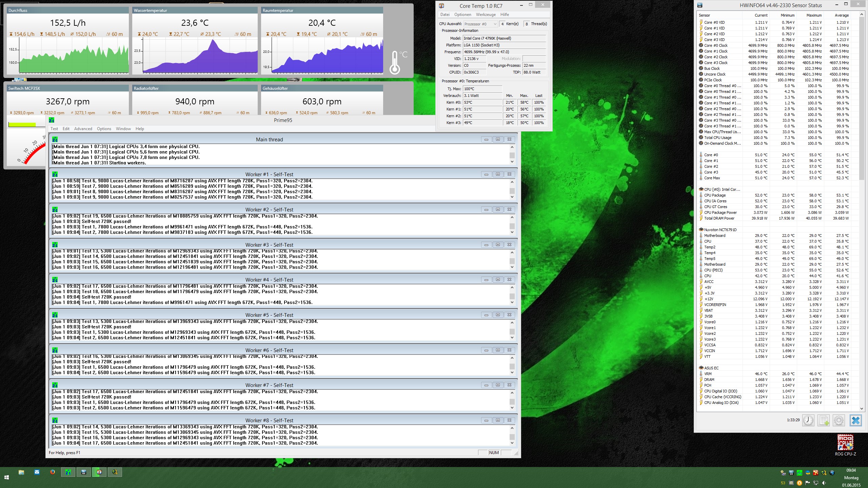868x488 pixels.
Task: Click the orange circular tray icon
Action: coord(799,483)
